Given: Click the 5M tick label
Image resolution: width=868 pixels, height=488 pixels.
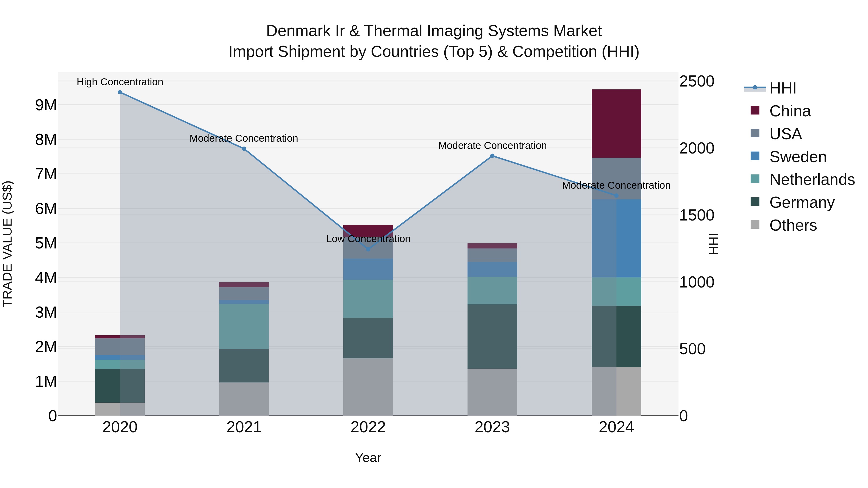Looking at the screenshot, I should [x=46, y=243].
